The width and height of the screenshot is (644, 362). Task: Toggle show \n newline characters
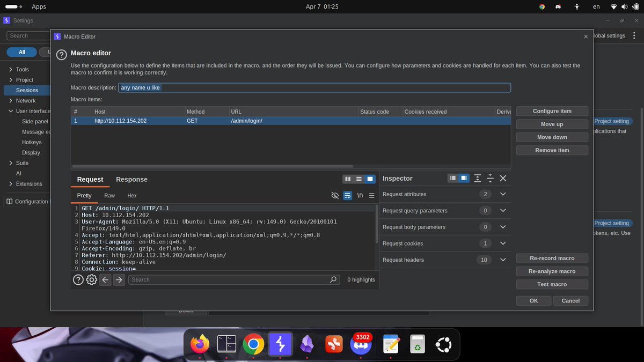[x=360, y=196]
